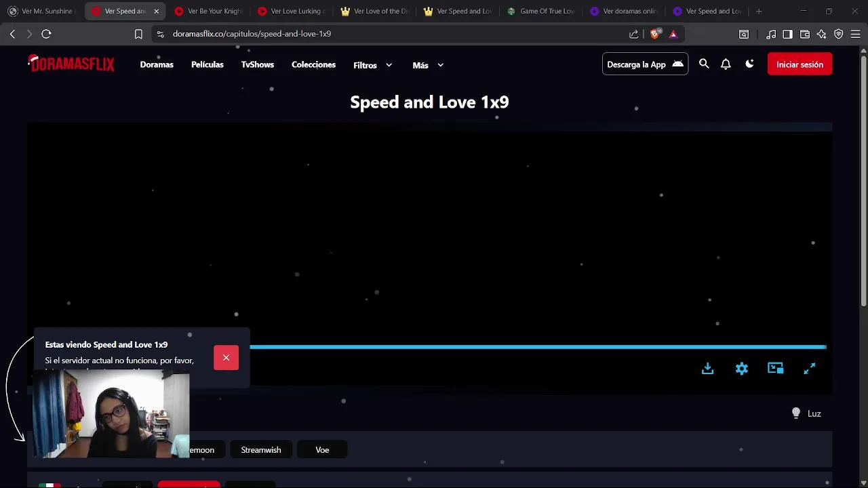Open the notifications bell icon
Screen dimensions: 868x488
click(x=726, y=64)
